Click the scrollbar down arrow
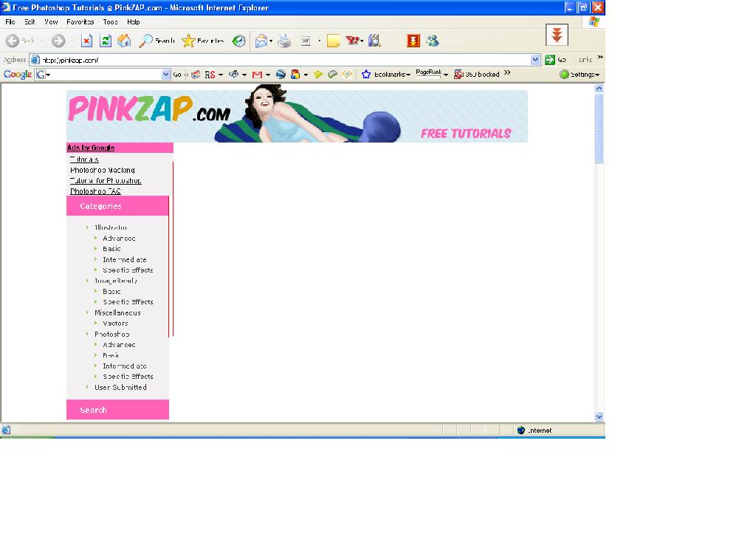 [x=599, y=417]
